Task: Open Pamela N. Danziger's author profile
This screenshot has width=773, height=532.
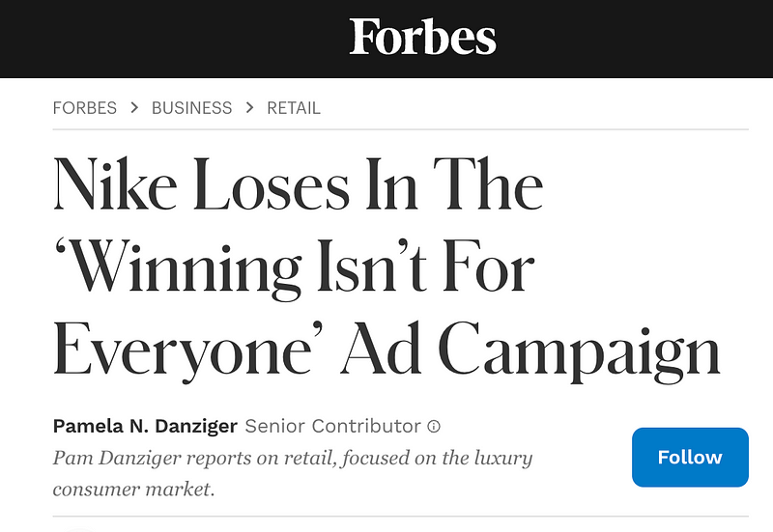Action: [x=145, y=426]
